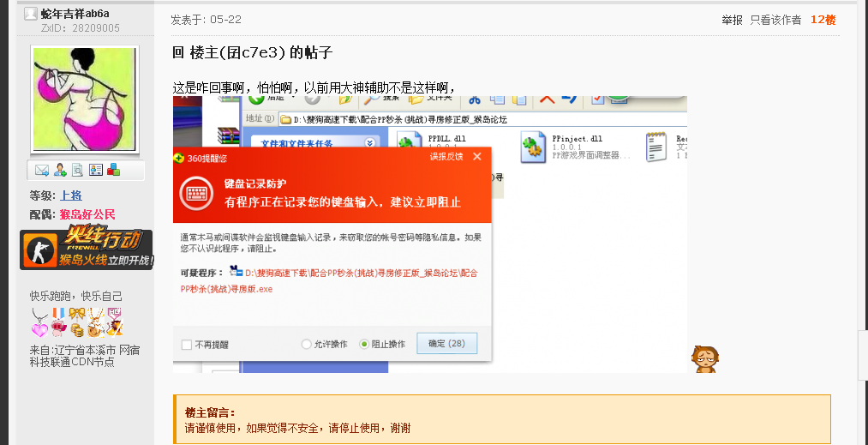This screenshot has width=868, height=445.
Task: Click the 360 green plus logo icon
Action: pyautogui.click(x=179, y=158)
